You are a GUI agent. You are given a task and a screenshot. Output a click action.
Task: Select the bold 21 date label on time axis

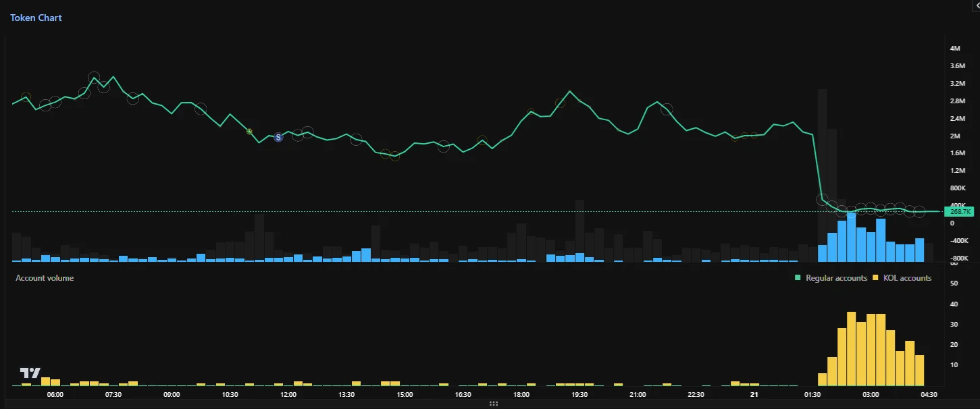point(754,394)
